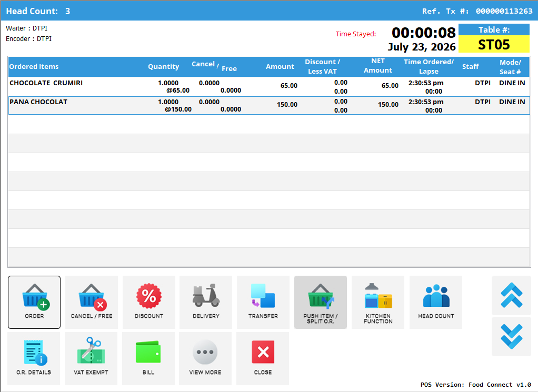Open the DELIVERY scooter option
Image resolution: width=538 pixels, height=392 pixels.
click(x=206, y=302)
